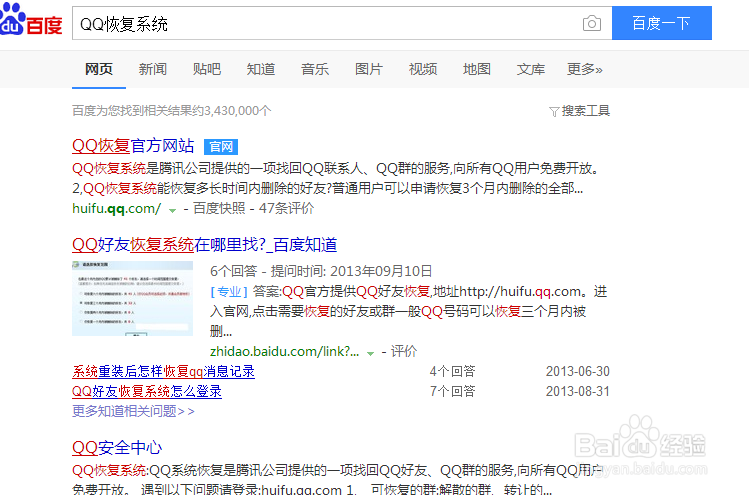Click the 7个回答 answer count
This screenshot has width=749, height=495.
[452, 391]
